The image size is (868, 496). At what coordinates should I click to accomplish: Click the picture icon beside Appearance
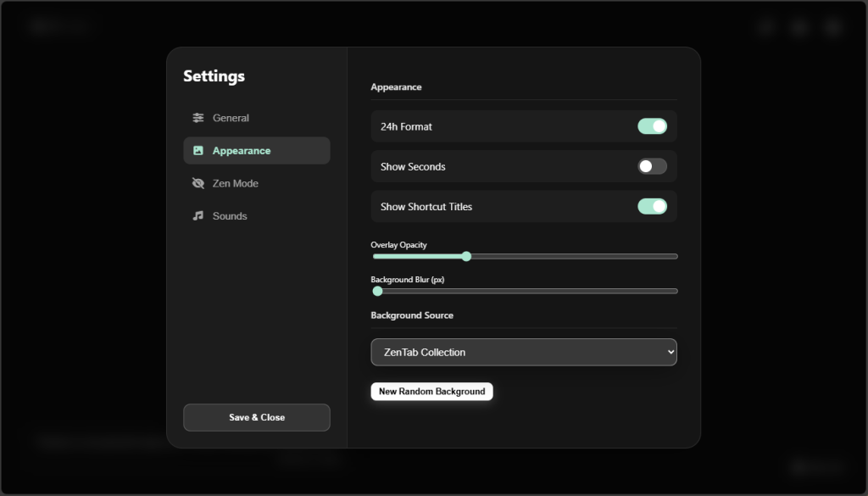pos(198,151)
